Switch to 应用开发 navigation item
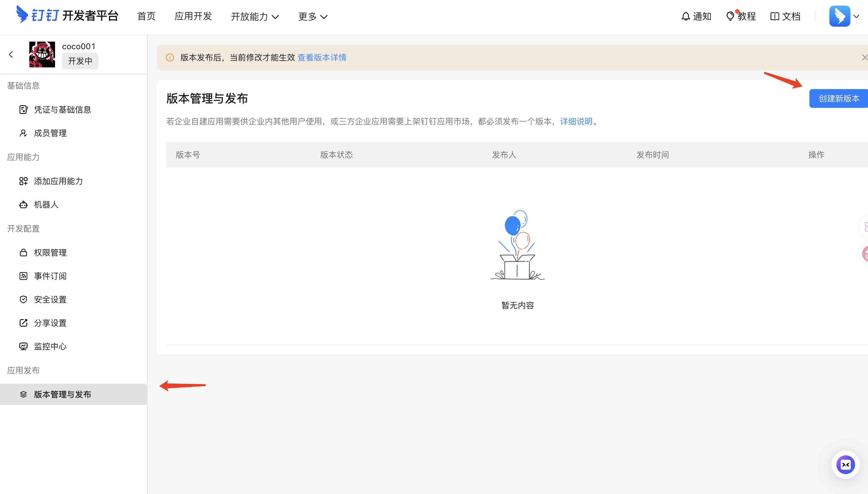 click(193, 16)
